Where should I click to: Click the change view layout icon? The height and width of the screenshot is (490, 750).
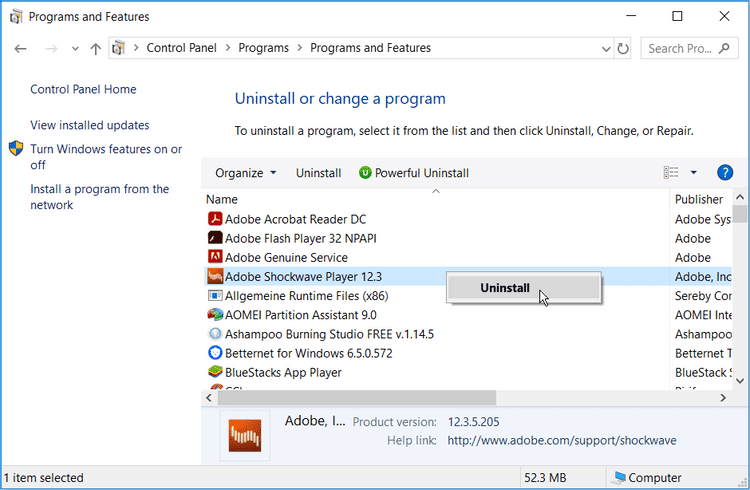click(671, 172)
